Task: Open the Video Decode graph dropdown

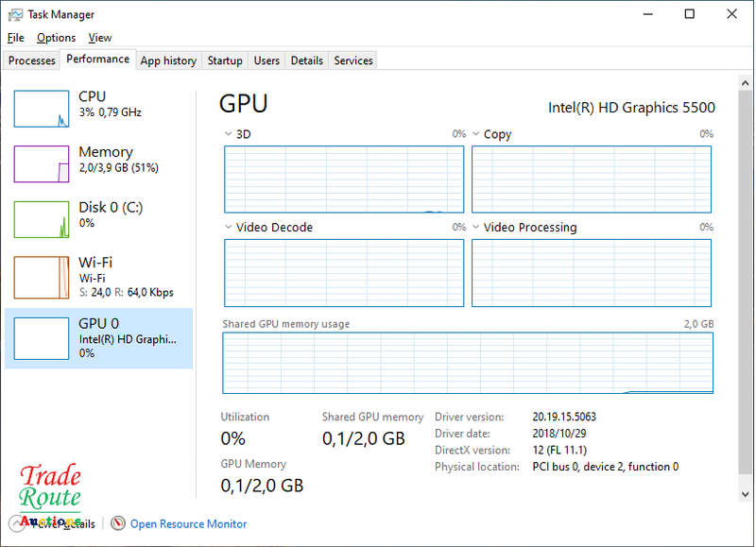Action: tap(228, 227)
